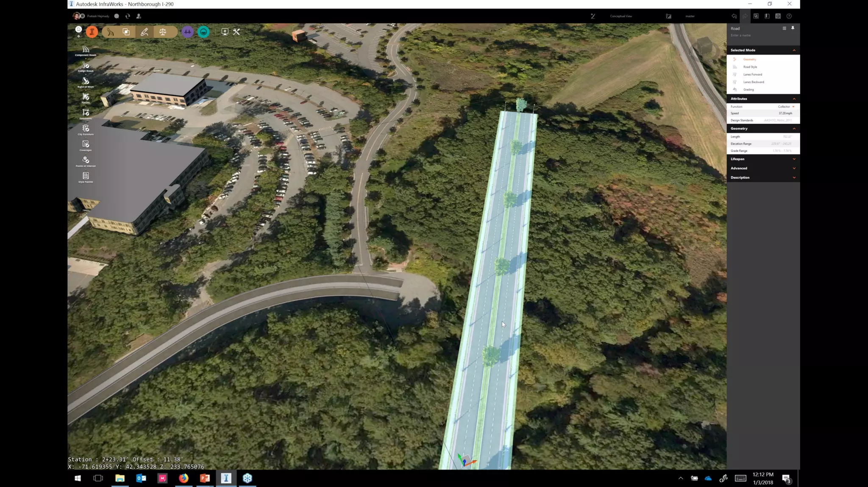The width and height of the screenshot is (868, 487).
Task: Click the X Y Z coordinate readout
Action: pyautogui.click(x=136, y=467)
